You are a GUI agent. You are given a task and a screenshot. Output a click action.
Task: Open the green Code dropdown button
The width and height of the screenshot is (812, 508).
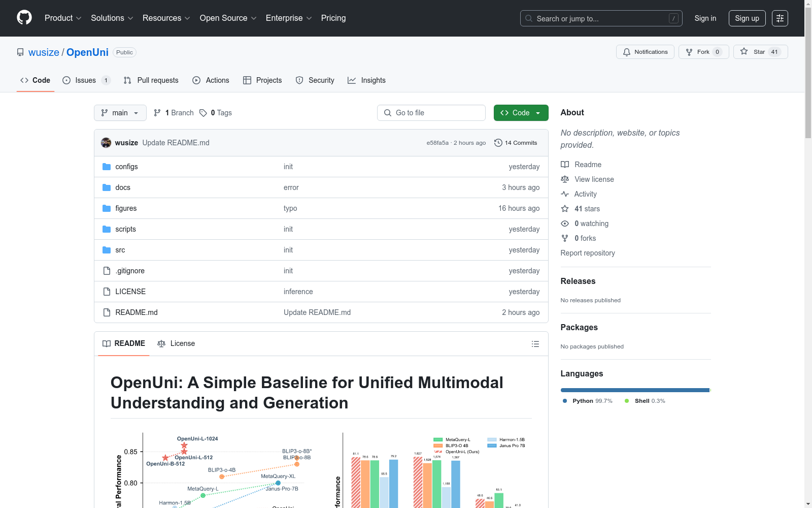coord(521,113)
